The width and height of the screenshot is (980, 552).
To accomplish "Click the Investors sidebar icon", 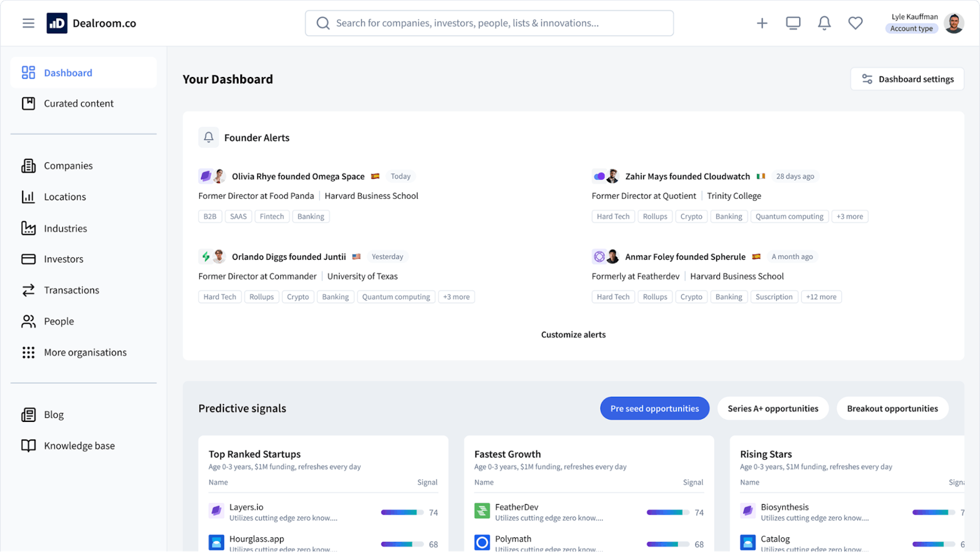I will pos(29,259).
